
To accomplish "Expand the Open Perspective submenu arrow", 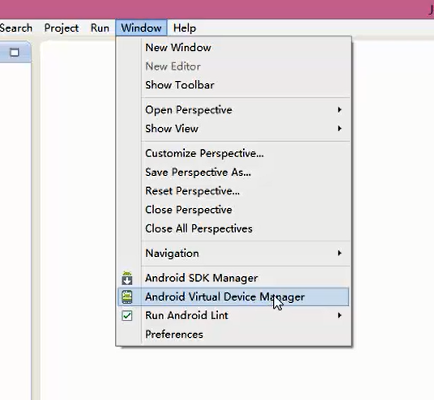I will click(339, 110).
